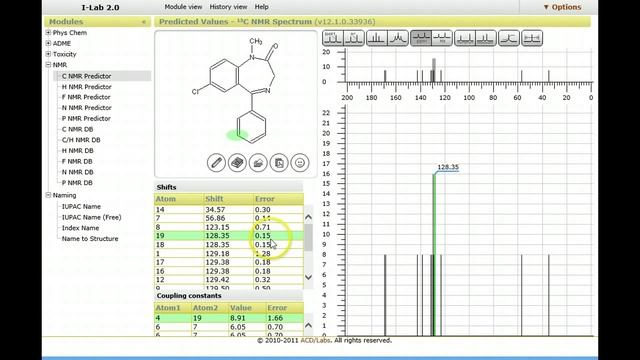Open the Module view menu
640x360 pixels.
click(x=183, y=7)
